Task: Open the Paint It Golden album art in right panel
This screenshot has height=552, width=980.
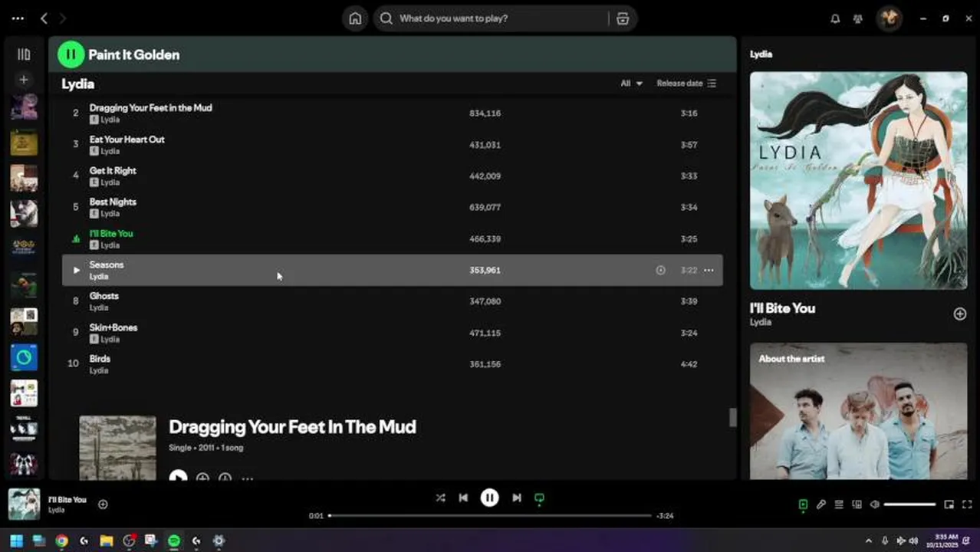Action: pos(858,180)
